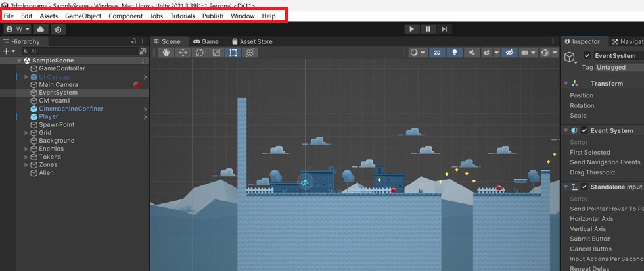This screenshot has height=271, width=644.
Task: Open the Window menu
Action: click(x=242, y=16)
